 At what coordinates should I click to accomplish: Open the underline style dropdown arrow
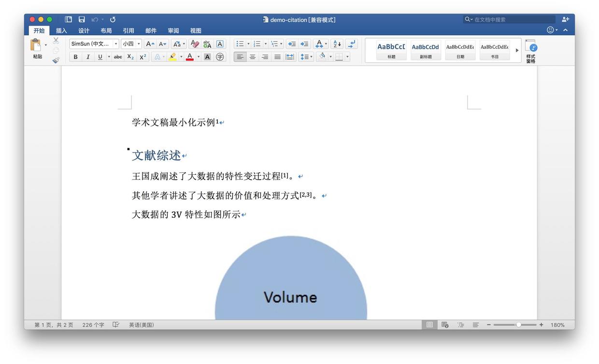coord(109,56)
